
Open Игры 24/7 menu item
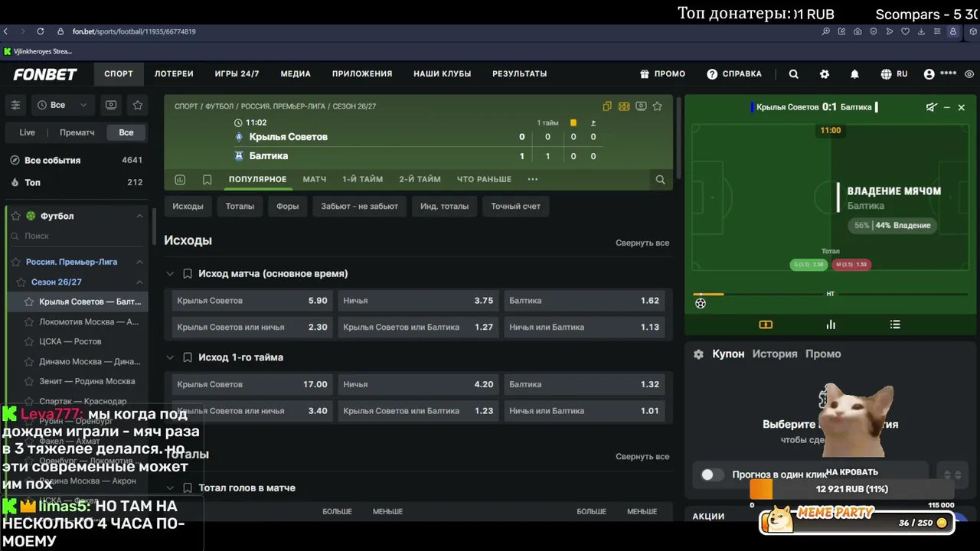click(x=237, y=74)
